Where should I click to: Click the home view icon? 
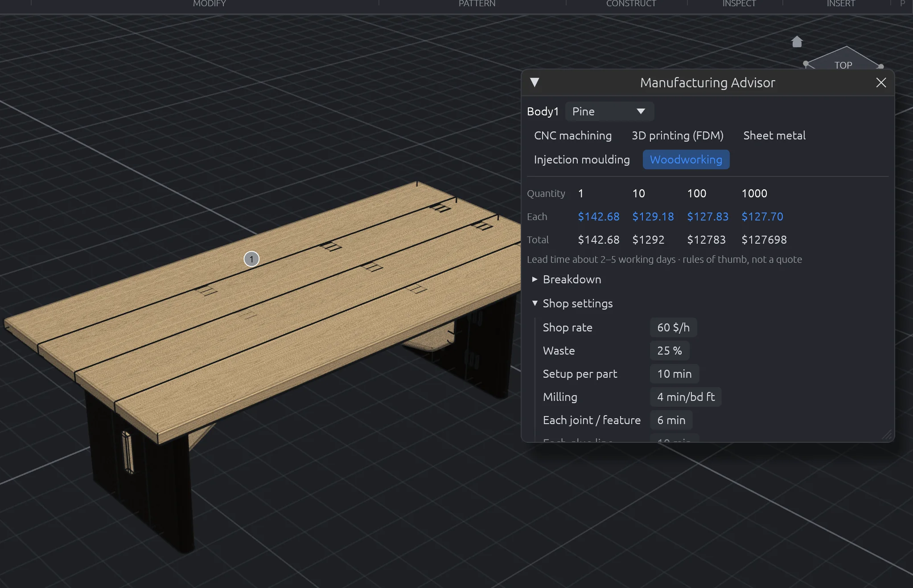(797, 41)
